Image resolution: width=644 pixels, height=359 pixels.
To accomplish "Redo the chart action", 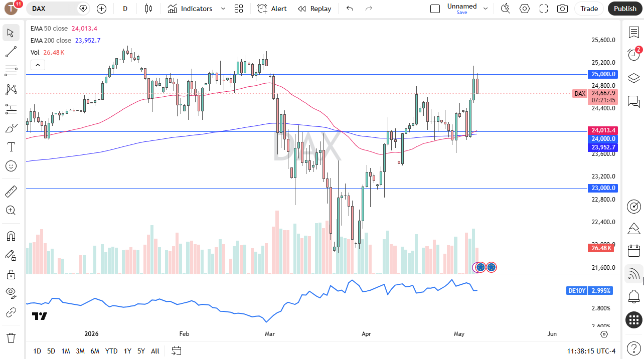I will [x=369, y=9].
